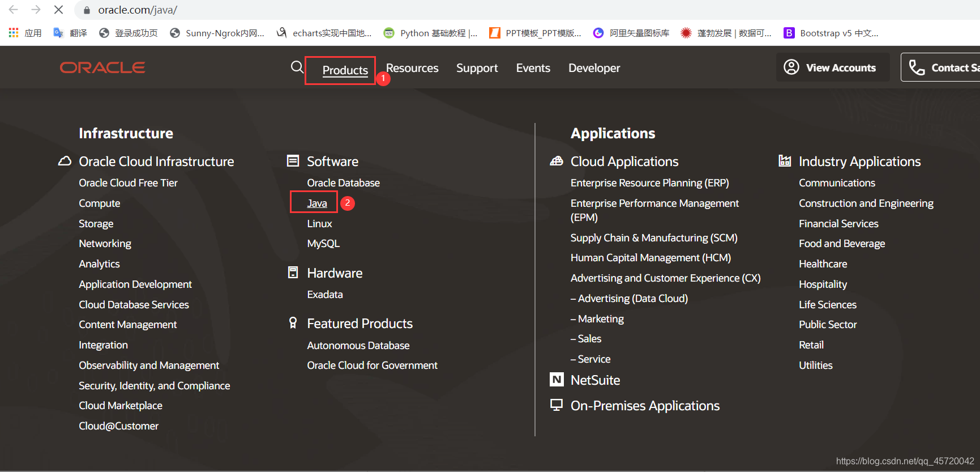
Task: Open the Networking link
Action: click(x=105, y=244)
